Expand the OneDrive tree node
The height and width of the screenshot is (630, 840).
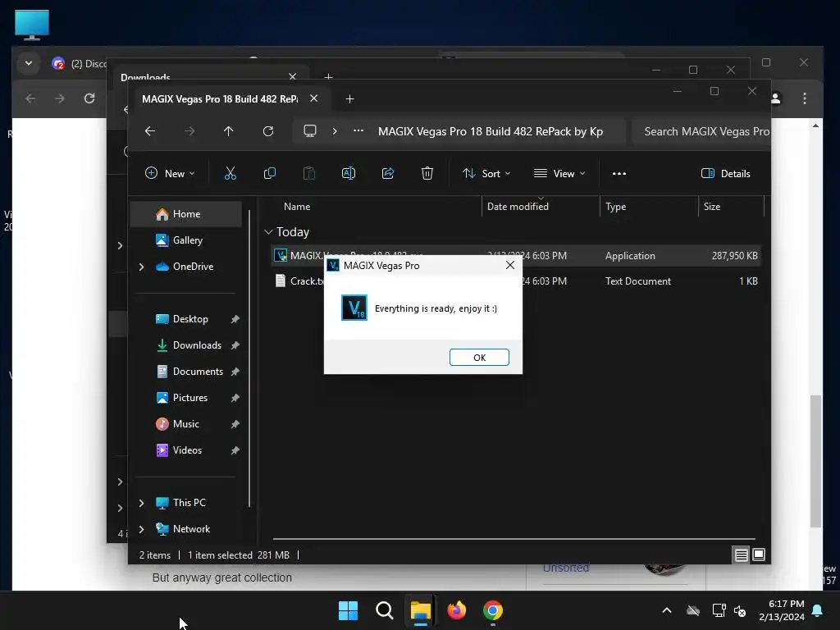tap(141, 267)
